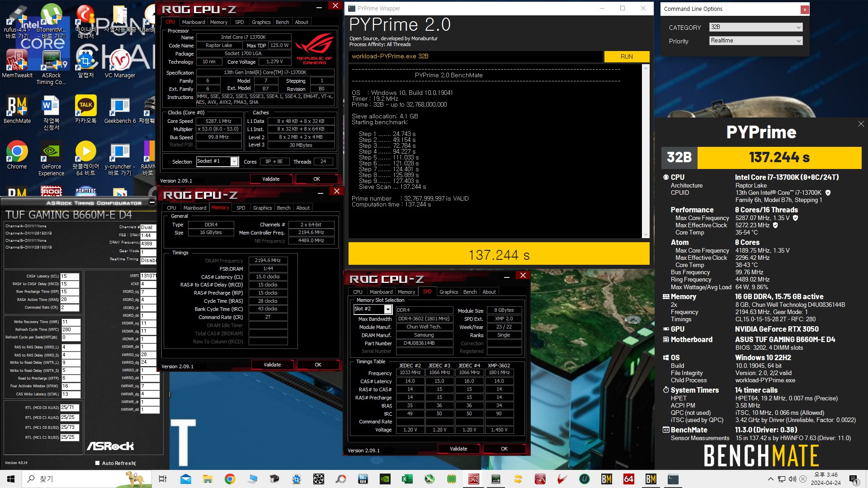Switch to Memory tab in bottom CPU-Z SPD window
This screenshot has height=488, width=868.
pyautogui.click(x=406, y=292)
